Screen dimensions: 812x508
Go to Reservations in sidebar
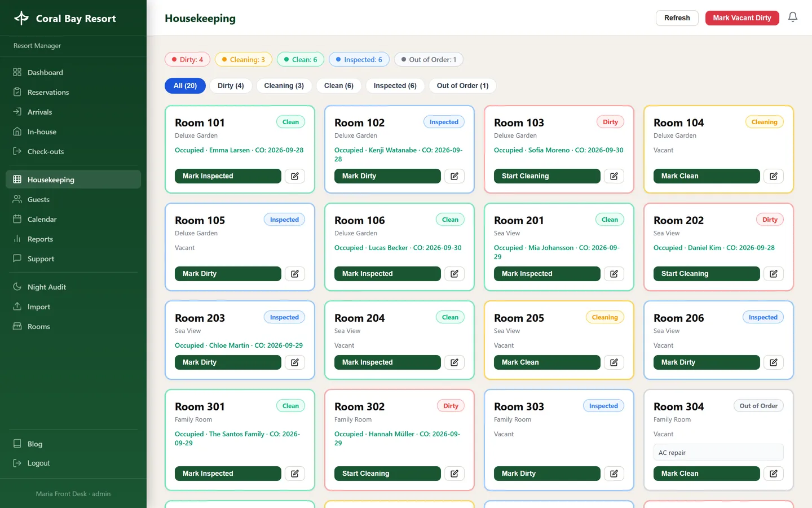(73, 92)
